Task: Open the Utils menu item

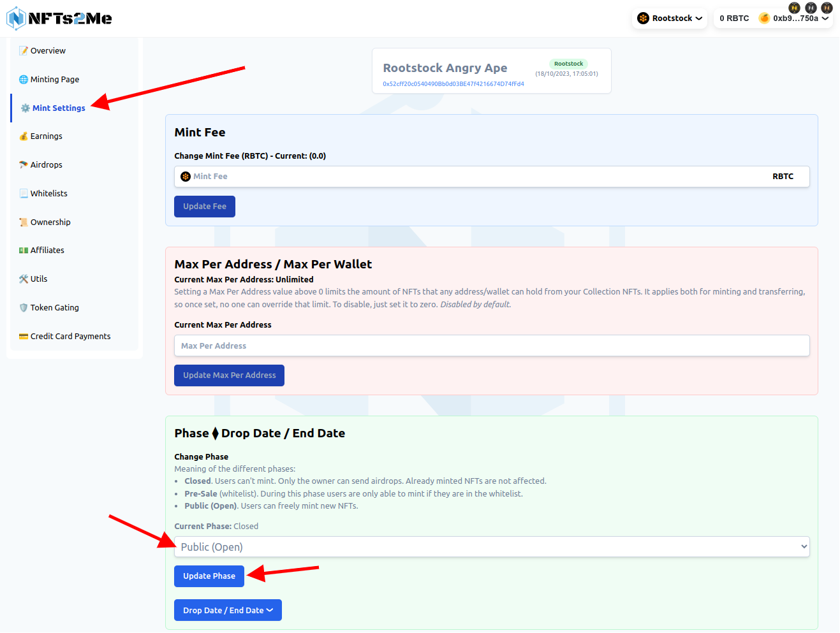Action: click(74, 279)
